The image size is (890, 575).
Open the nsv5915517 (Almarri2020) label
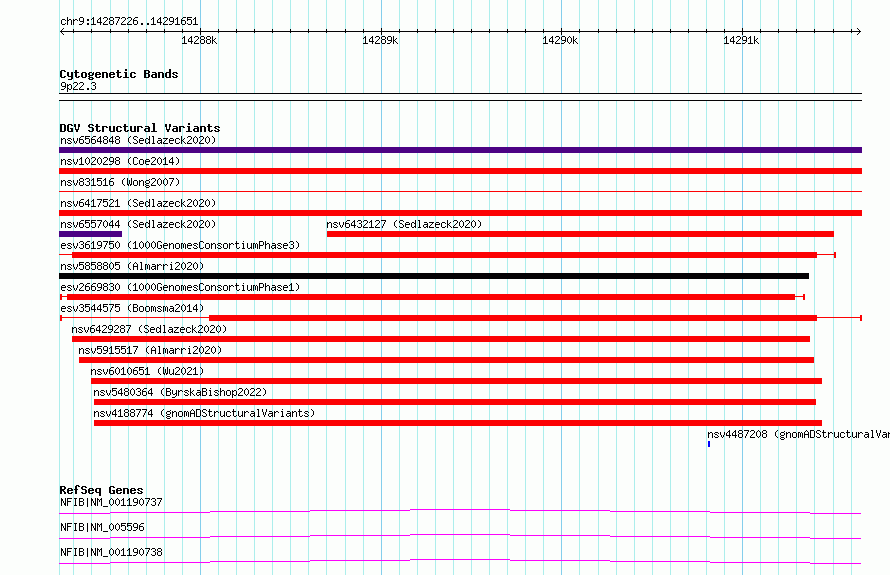point(150,350)
